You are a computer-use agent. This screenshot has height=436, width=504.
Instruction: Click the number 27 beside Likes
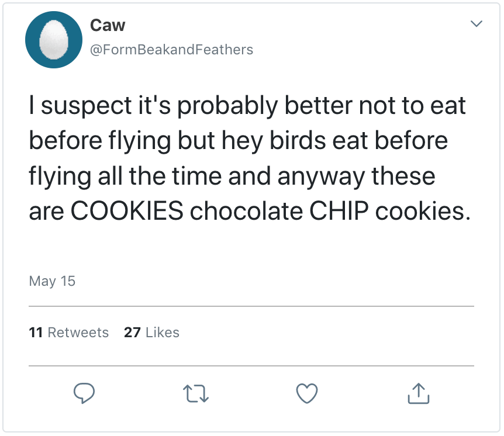(132, 333)
